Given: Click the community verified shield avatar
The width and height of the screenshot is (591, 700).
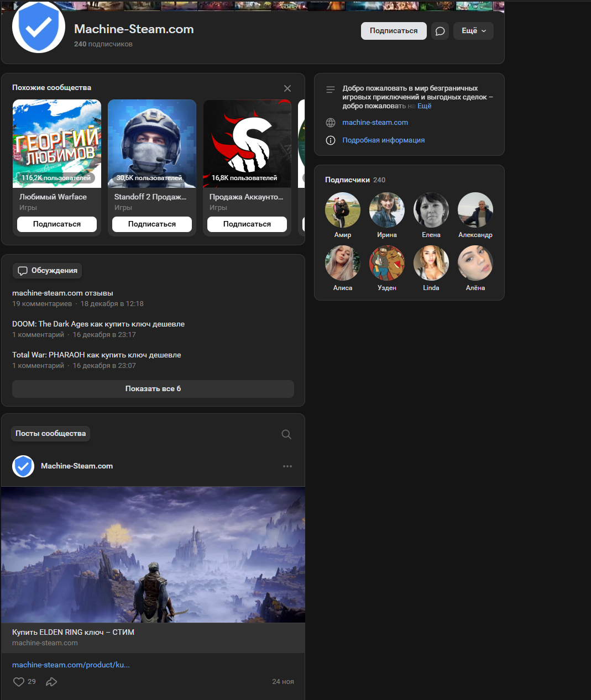Looking at the screenshot, I should tap(39, 28).
